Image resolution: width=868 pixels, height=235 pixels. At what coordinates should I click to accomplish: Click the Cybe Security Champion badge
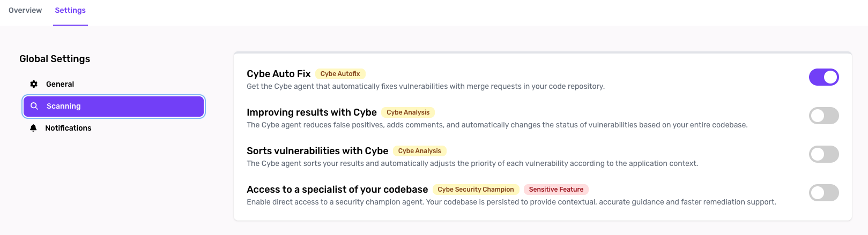click(476, 189)
